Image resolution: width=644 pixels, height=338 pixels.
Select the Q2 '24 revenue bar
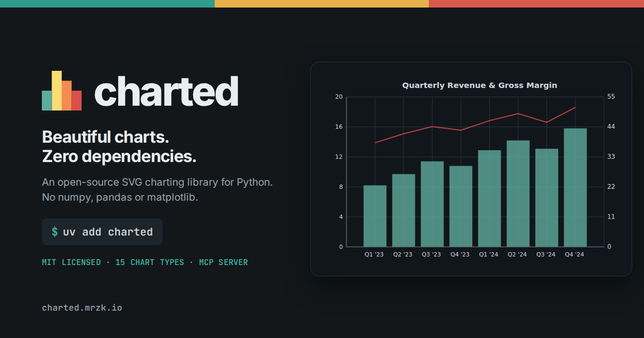tap(518, 194)
